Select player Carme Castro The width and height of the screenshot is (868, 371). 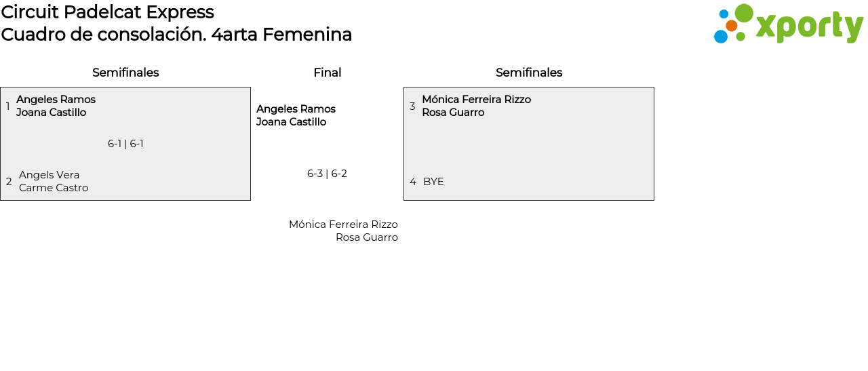tap(54, 188)
